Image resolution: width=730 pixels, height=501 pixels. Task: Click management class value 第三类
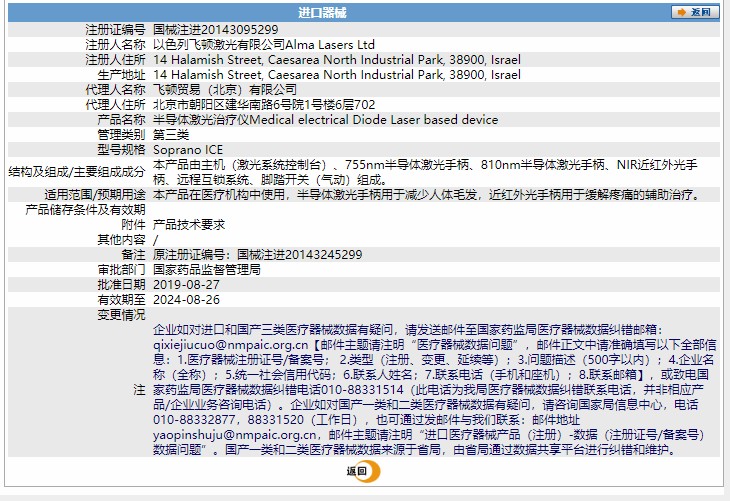click(171, 135)
